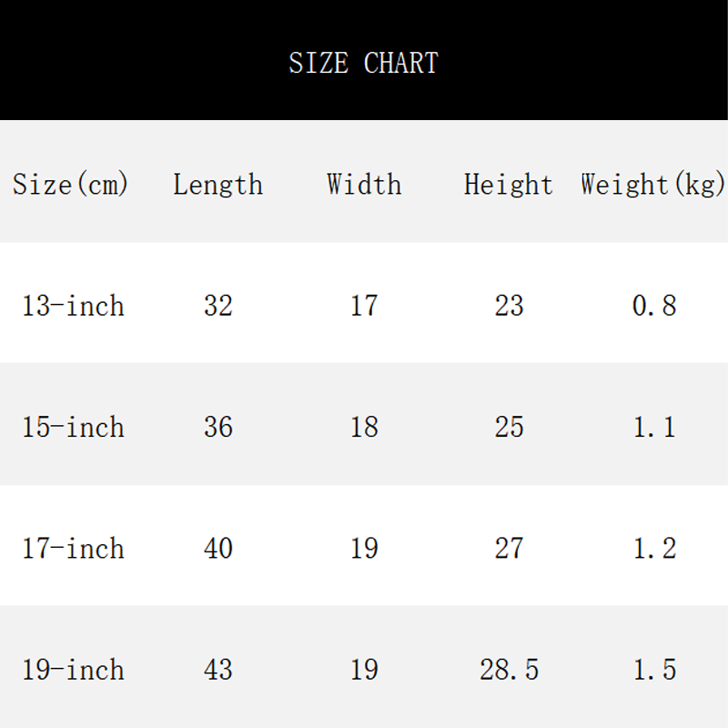728x728 pixels.
Task: Click the SIZE CHART title
Action: point(363,63)
